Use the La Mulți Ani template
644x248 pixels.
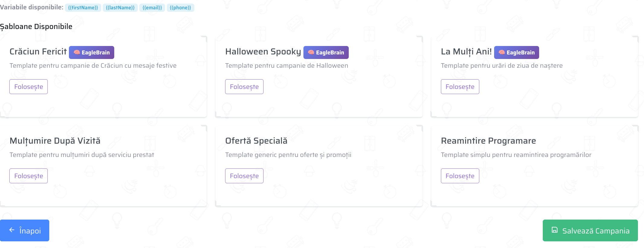460,87
